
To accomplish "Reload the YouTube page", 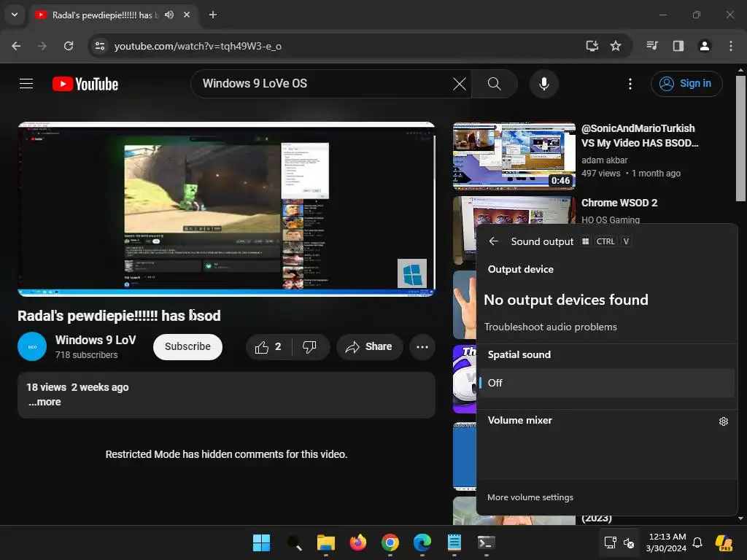I will pyautogui.click(x=69, y=46).
